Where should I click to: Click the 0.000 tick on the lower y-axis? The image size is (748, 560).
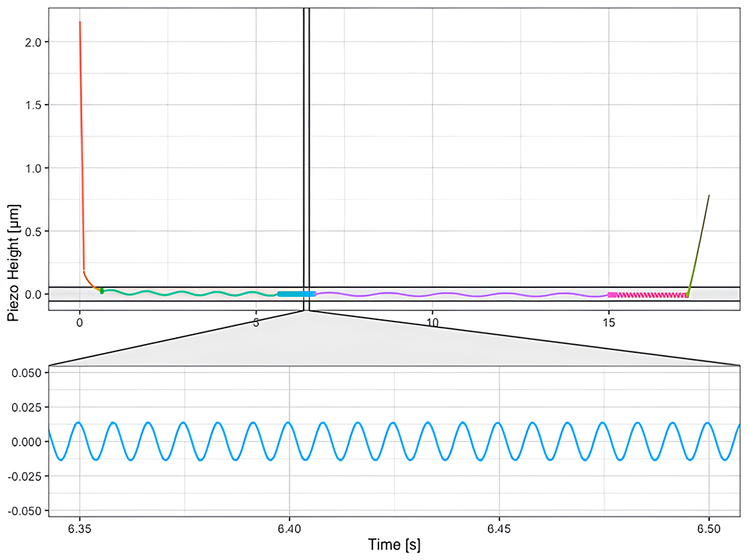(27, 442)
